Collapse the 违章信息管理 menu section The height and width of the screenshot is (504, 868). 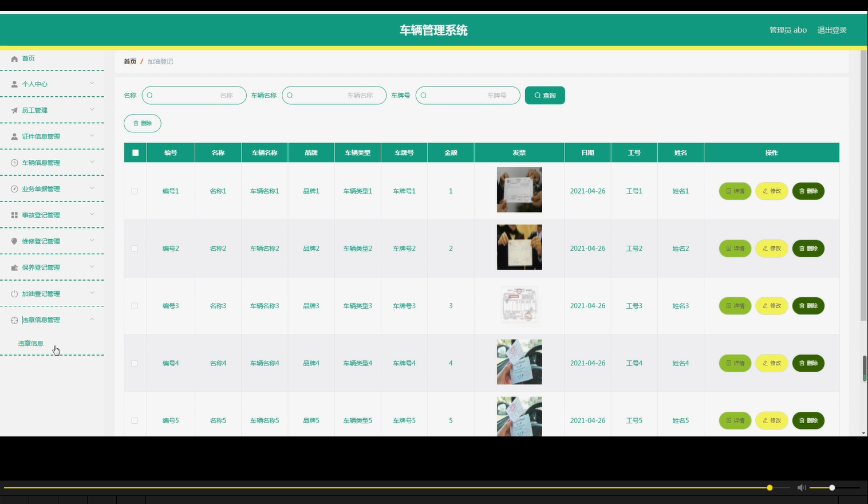click(92, 319)
